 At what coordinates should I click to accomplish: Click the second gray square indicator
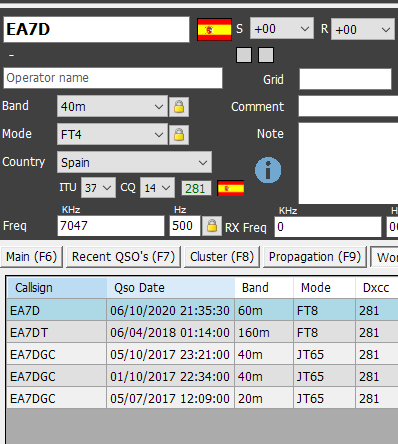tap(266, 55)
